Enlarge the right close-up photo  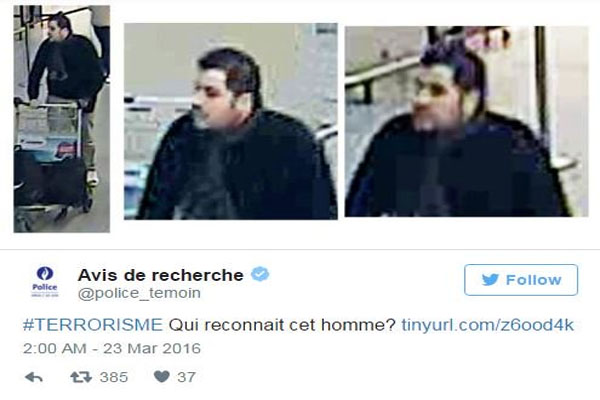466,121
